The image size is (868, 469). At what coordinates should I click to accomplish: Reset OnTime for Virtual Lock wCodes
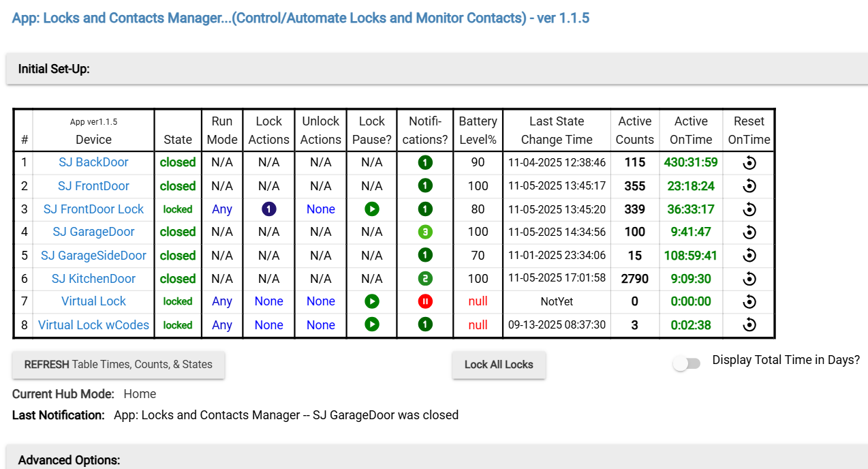[x=749, y=325]
